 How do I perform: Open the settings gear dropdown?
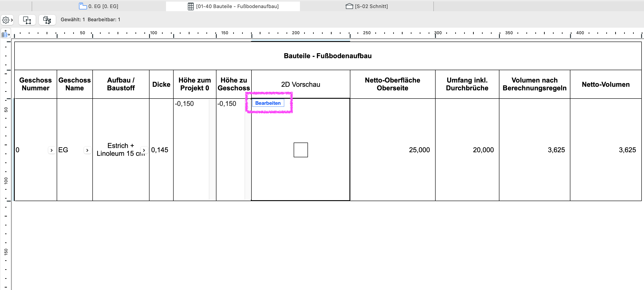[x=7, y=20]
